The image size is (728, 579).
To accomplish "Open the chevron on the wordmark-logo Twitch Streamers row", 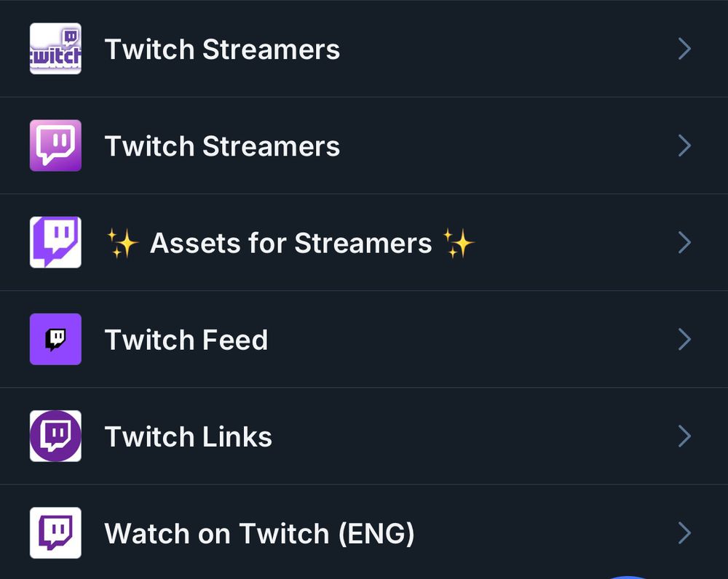I will [684, 49].
